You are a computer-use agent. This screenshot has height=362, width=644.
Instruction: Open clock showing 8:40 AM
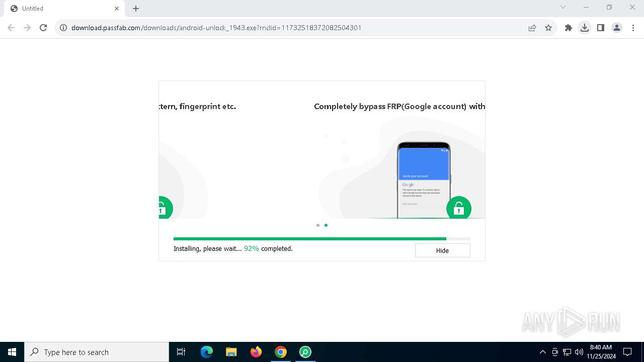coord(601,352)
